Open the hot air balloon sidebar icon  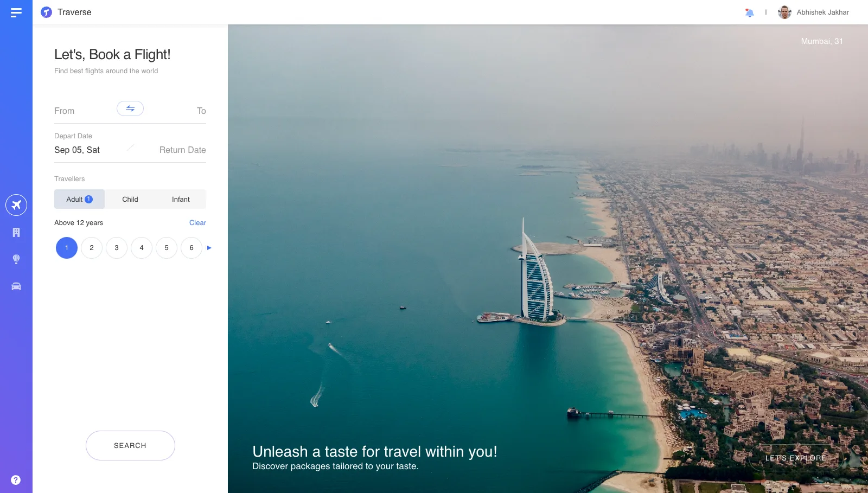pos(16,259)
